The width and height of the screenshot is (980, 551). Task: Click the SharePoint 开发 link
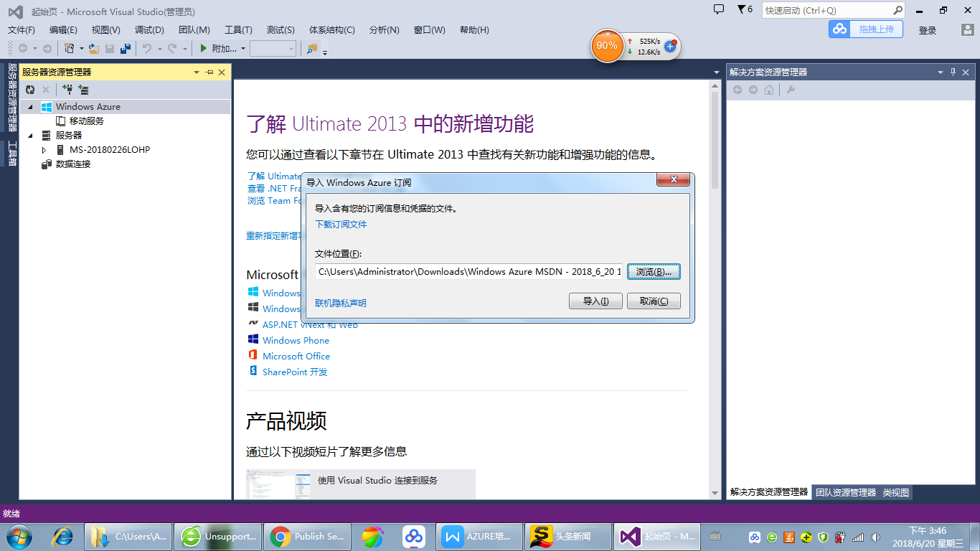[295, 372]
